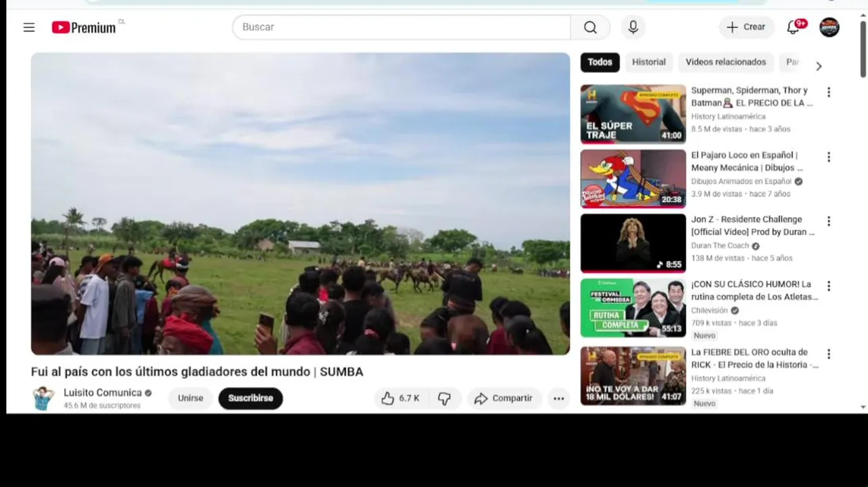Open Jon Z Residente Challenge thumbnail
This screenshot has height=487, width=868.
pos(633,243)
